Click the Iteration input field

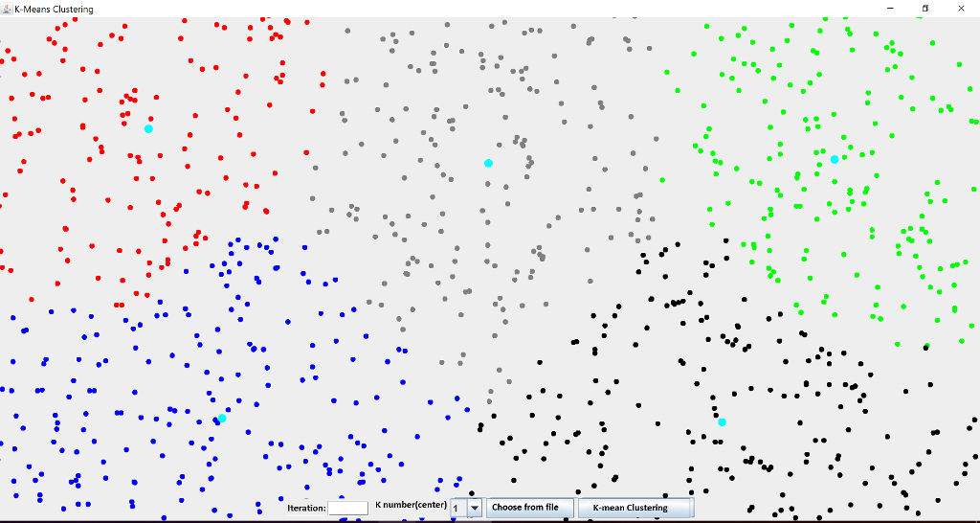[x=347, y=508]
